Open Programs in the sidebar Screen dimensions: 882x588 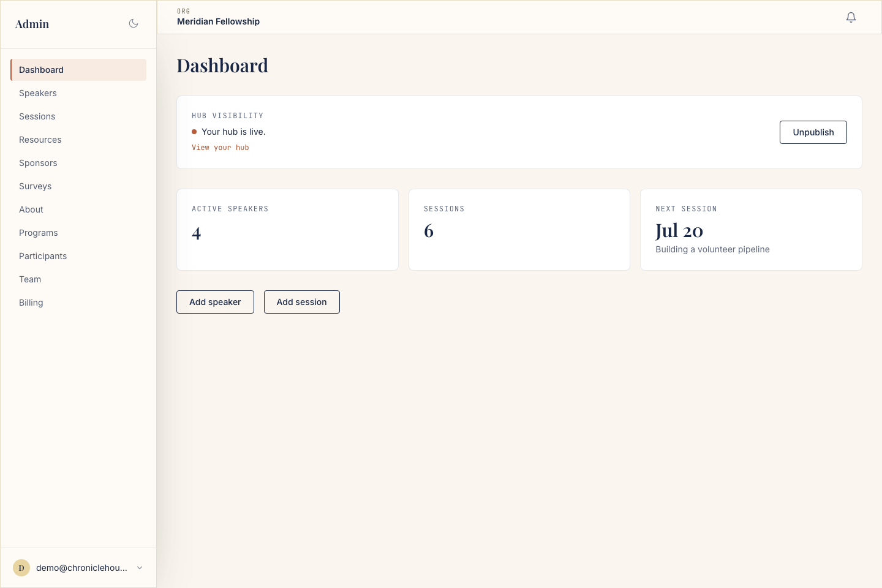78,233
